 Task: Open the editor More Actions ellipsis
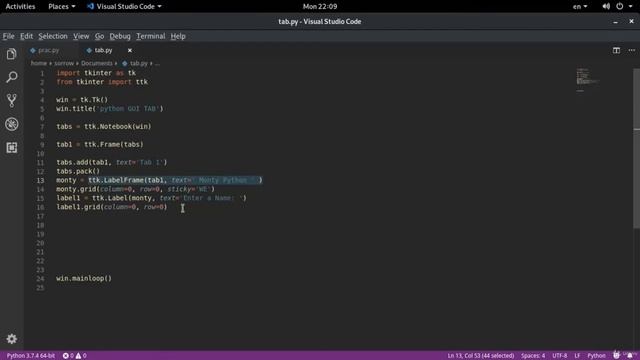pos(631,50)
